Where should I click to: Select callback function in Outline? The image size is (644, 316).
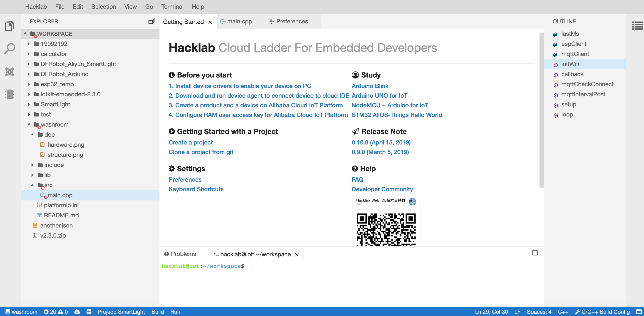point(585,74)
